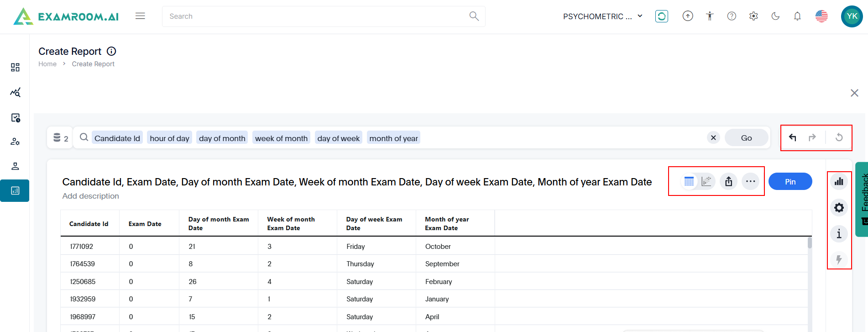The width and height of the screenshot is (868, 332).
Task: Open the data sources selector
Action: (x=60, y=138)
